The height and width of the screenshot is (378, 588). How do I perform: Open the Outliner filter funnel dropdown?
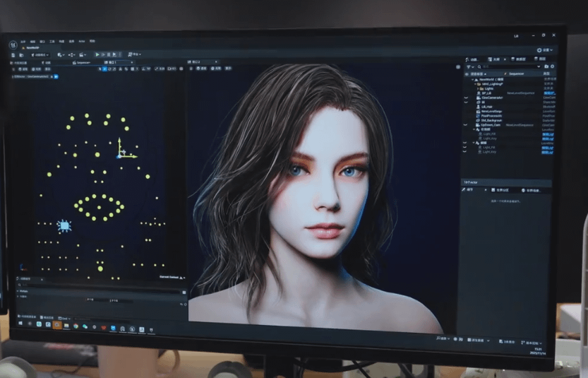click(470, 67)
